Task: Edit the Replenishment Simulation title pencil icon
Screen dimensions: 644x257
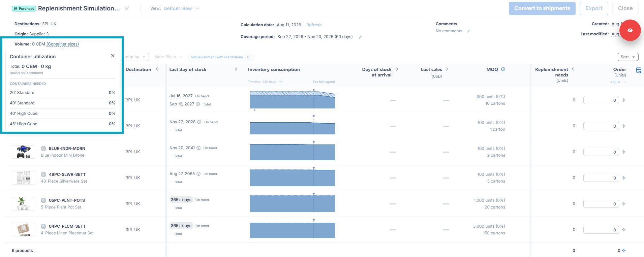Action: (x=127, y=8)
